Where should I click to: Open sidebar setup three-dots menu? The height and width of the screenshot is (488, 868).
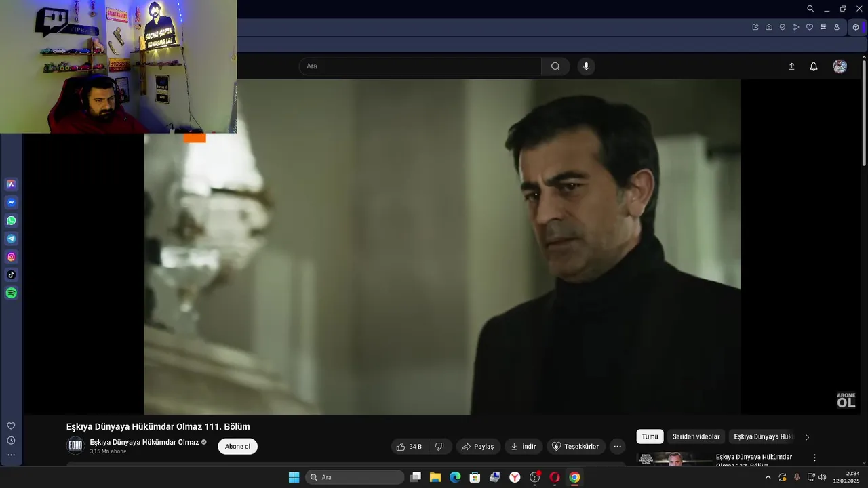[x=11, y=455]
